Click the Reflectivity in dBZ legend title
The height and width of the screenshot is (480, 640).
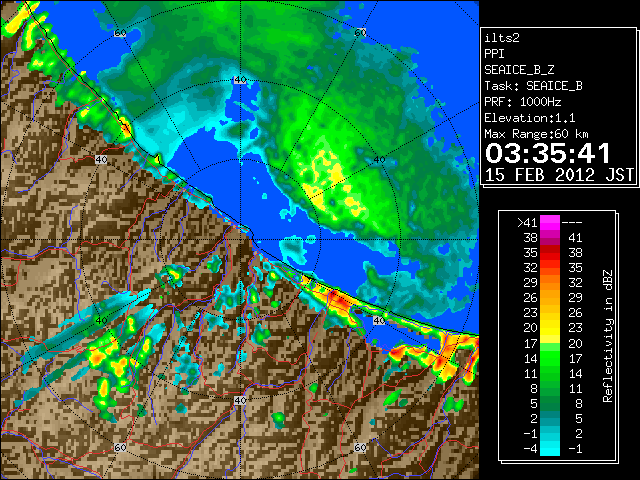pos(608,336)
